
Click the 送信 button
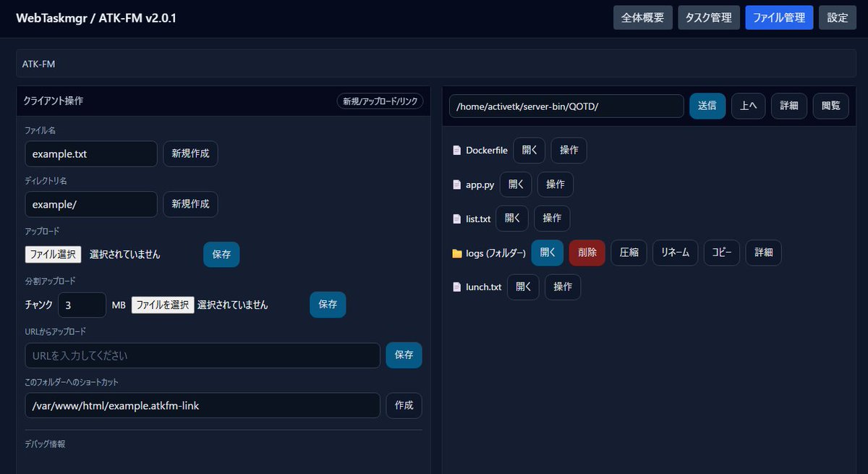coord(707,106)
